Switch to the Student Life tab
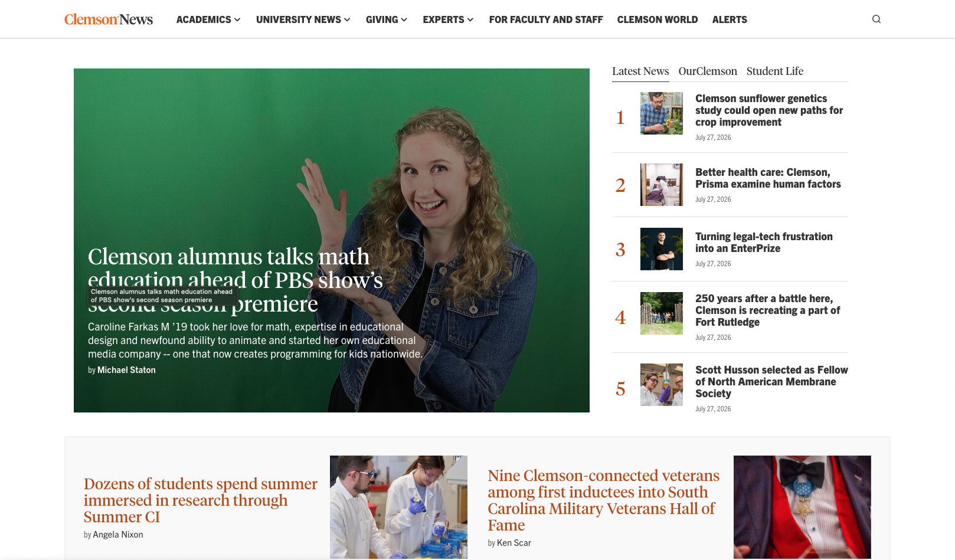 tap(775, 71)
